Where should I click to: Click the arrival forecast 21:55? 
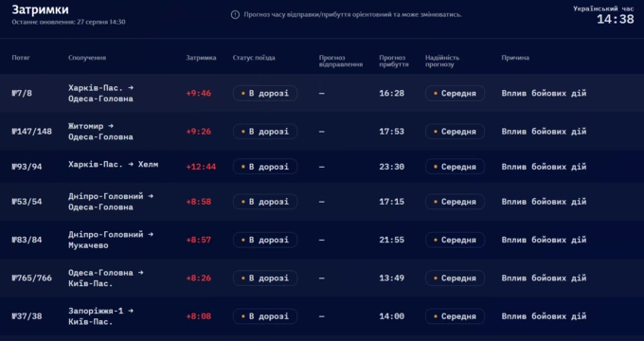391,240
